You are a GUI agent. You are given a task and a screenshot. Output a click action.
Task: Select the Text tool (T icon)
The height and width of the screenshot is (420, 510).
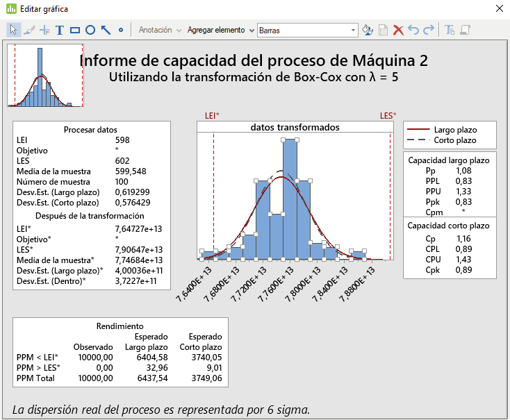point(60,30)
